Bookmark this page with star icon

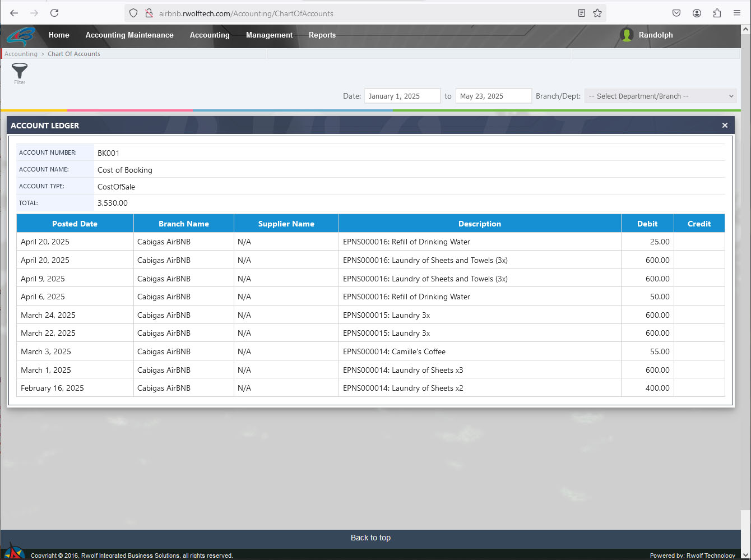pyautogui.click(x=597, y=13)
